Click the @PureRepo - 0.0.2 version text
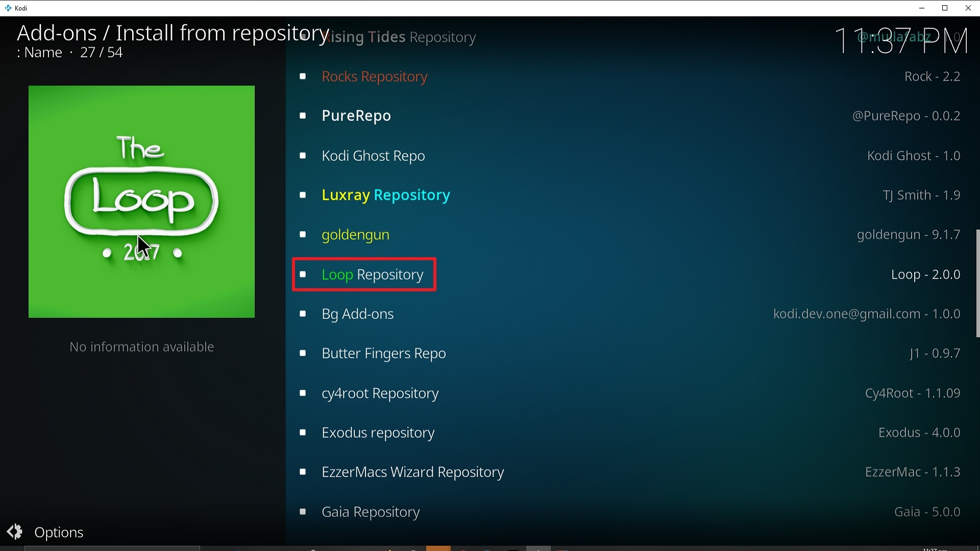Viewport: 980px width, 551px height. (x=906, y=116)
